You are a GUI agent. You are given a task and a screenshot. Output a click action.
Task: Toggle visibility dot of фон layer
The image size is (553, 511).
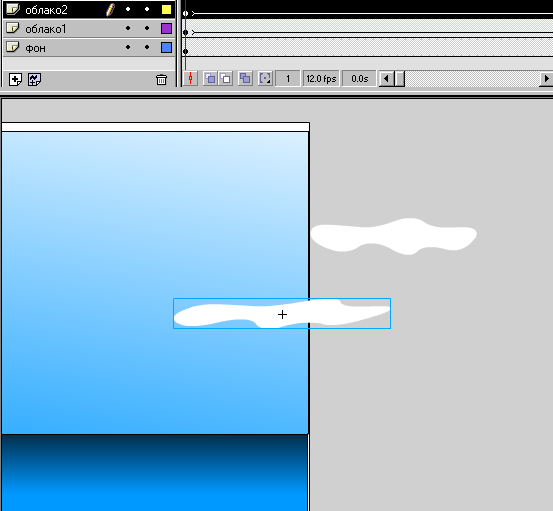point(128,47)
